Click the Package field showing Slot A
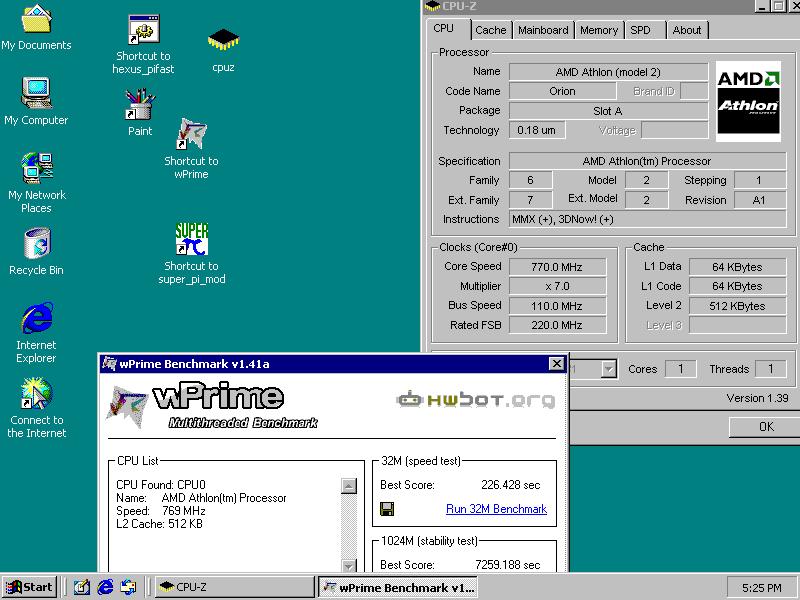 pos(608,111)
